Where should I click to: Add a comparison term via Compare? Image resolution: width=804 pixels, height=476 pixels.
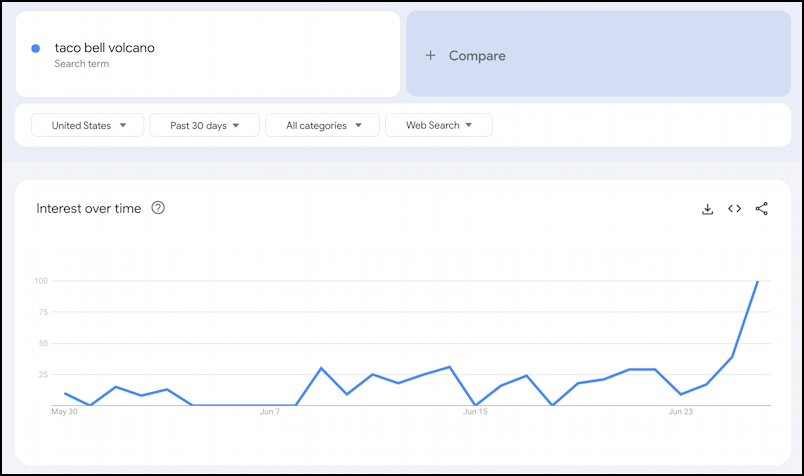click(598, 54)
